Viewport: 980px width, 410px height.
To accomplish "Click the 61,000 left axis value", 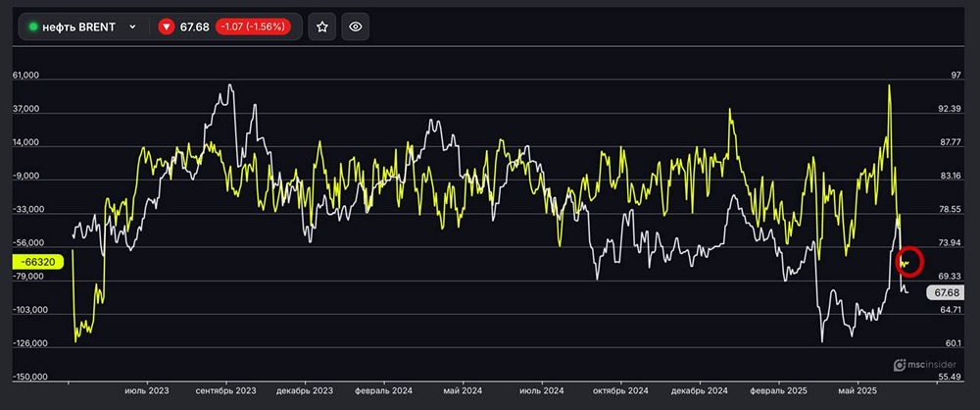I will [25, 76].
